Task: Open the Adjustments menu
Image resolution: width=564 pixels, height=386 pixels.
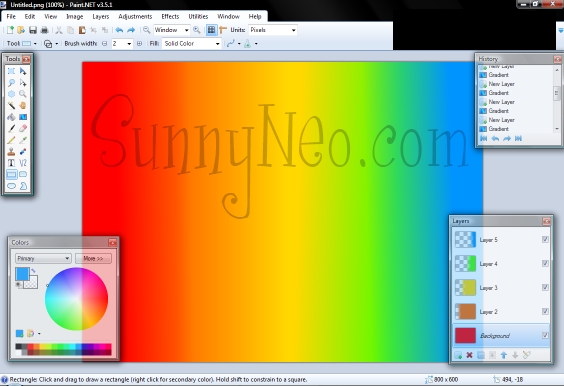Action: [x=135, y=17]
